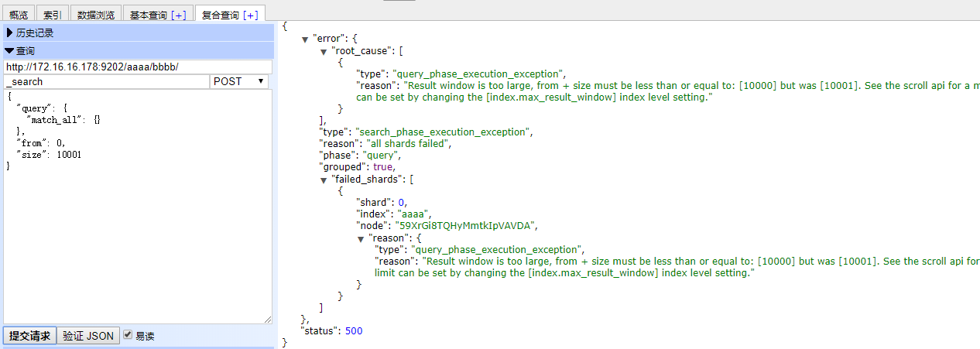The image size is (980, 349).
Task: Open the POST method dropdown
Action: pyautogui.click(x=239, y=81)
